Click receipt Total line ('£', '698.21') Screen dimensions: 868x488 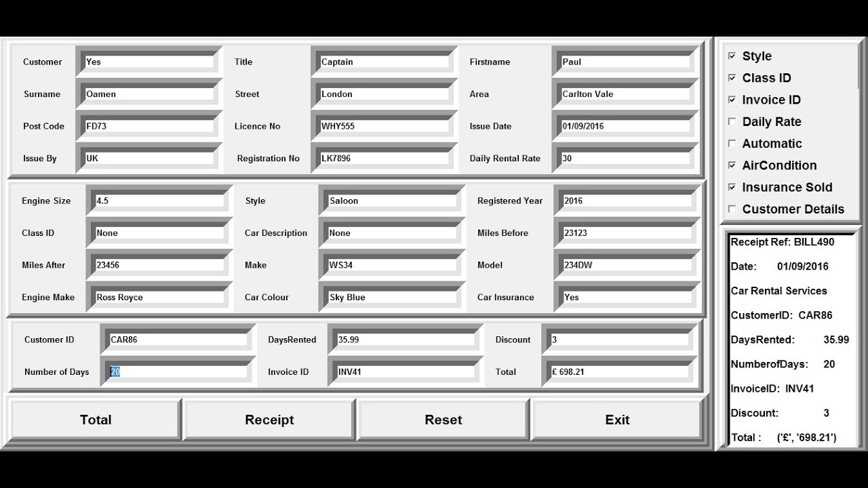click(x=784, y=437)
